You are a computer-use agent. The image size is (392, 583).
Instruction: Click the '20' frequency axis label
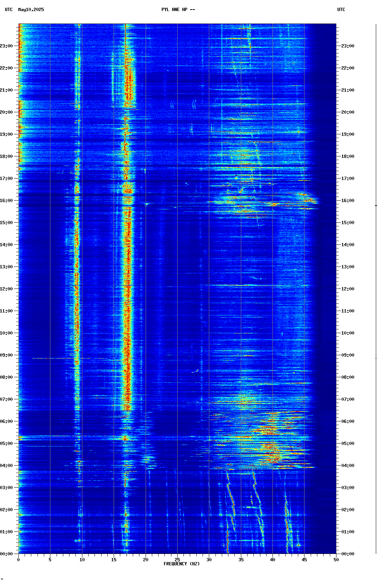coord(146,560)
